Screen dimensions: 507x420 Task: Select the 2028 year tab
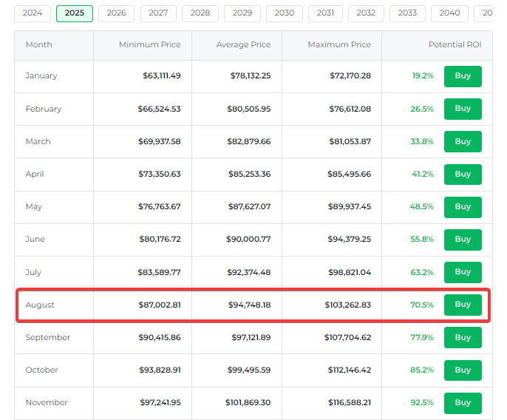(200, 13)
